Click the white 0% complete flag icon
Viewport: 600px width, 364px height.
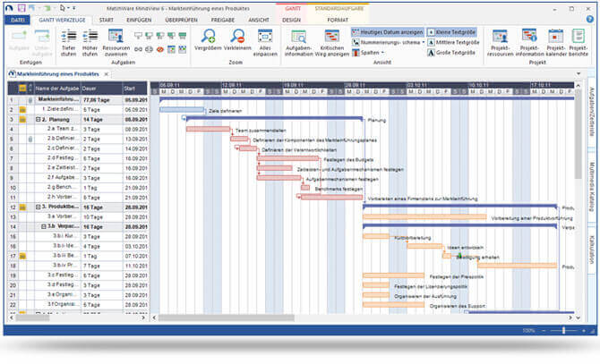tap(138, 36)
